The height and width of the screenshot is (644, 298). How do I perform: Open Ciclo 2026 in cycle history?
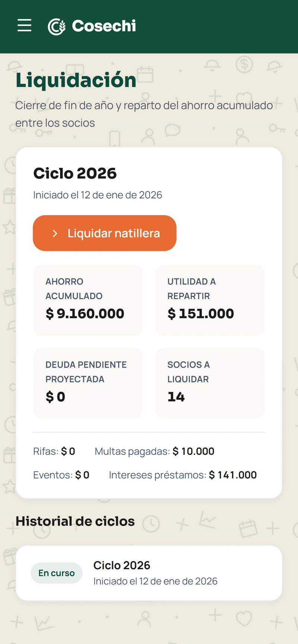[149, 573]
